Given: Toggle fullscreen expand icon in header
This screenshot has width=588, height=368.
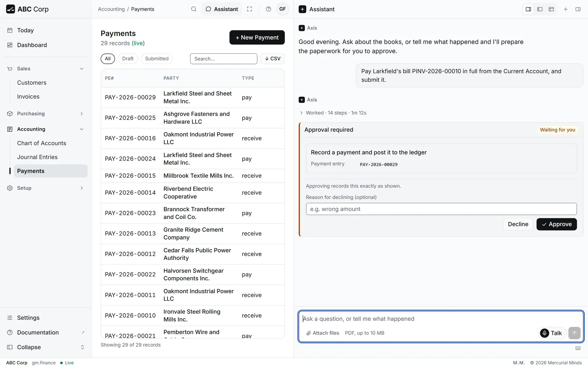Looking at the screenshot, I should coord(250,9).
